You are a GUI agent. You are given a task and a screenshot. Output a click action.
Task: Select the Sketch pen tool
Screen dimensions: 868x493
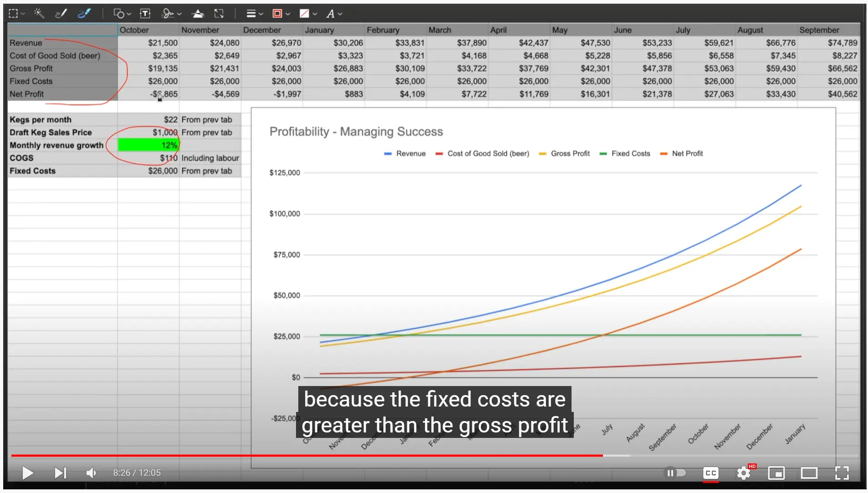click(61, 14)
